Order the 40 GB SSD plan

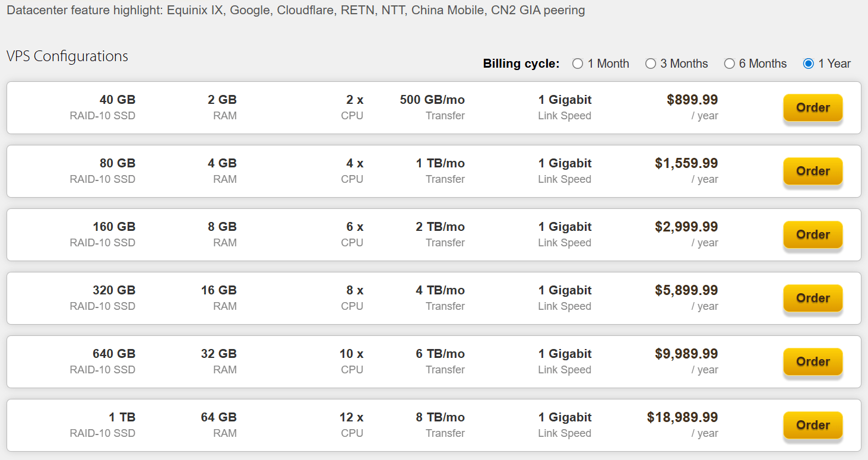pos(813,107)
